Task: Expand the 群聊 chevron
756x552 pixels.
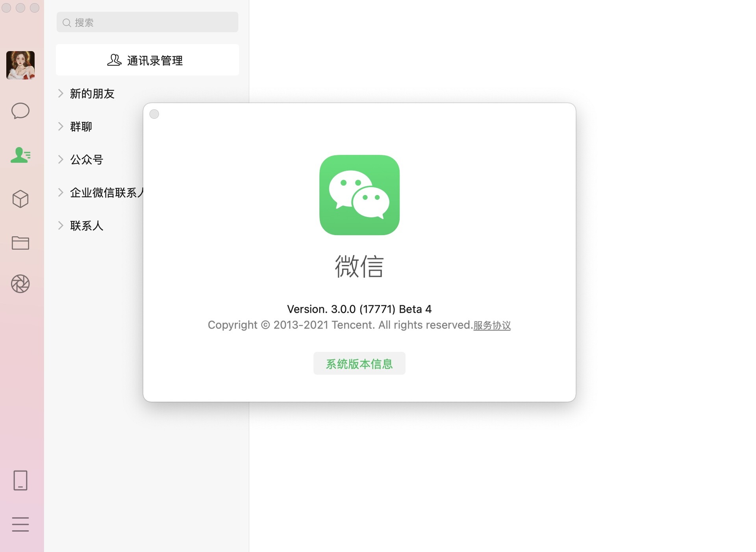Action: click(x=61, y=126)
